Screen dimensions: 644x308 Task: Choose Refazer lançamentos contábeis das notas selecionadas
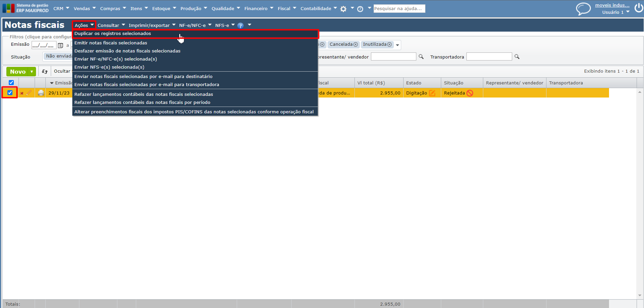click(x=195, y=94)
